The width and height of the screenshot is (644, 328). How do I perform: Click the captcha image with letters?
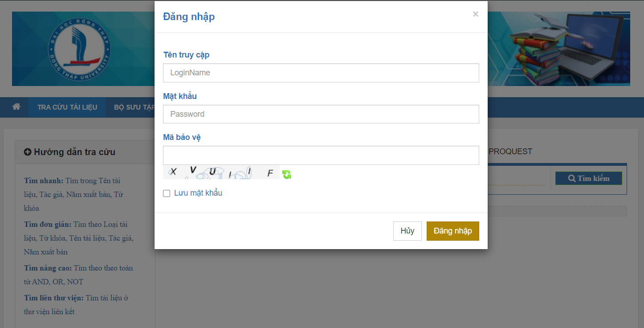(221, 172)
